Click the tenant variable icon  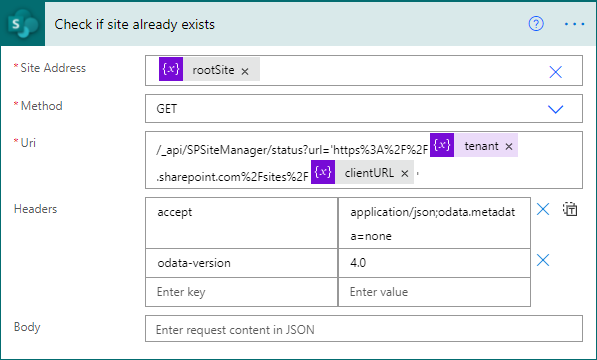coord(442,145)
